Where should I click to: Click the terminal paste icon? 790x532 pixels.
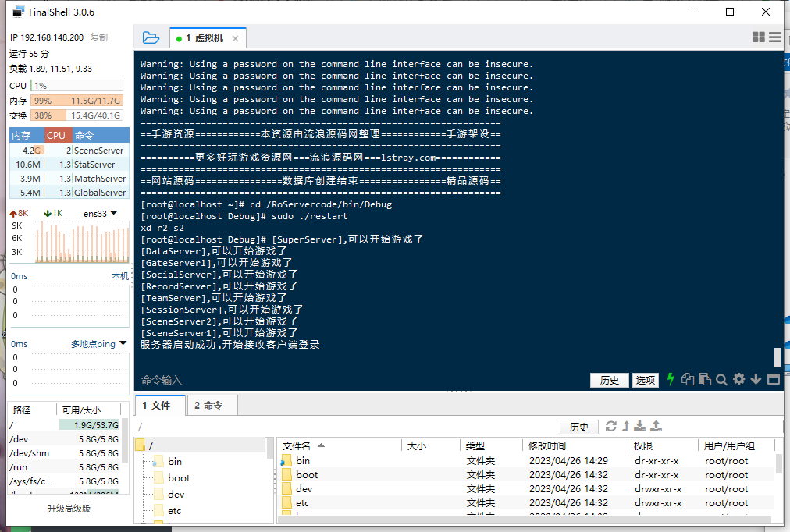point(705,379)
